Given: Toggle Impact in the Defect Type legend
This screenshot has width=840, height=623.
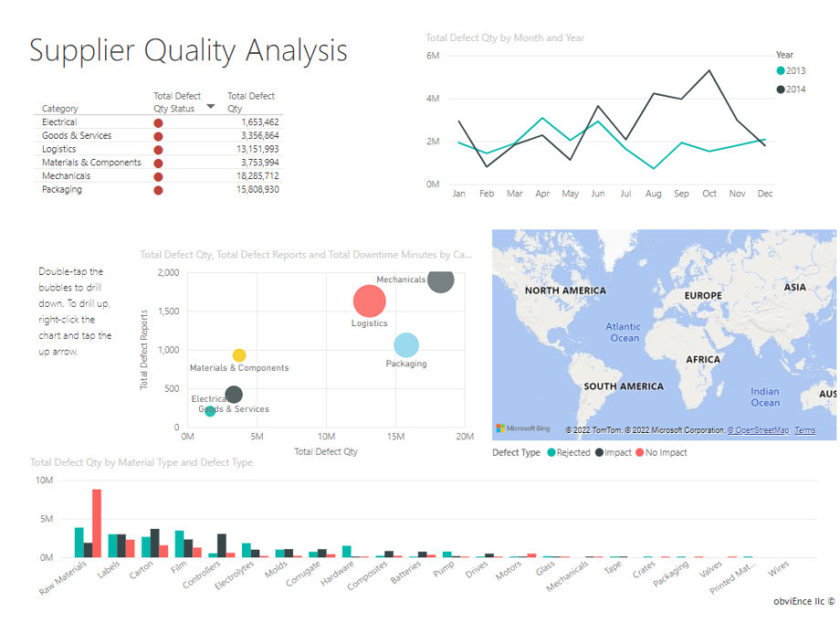Looking at the screenshot, I should point(600,452).
